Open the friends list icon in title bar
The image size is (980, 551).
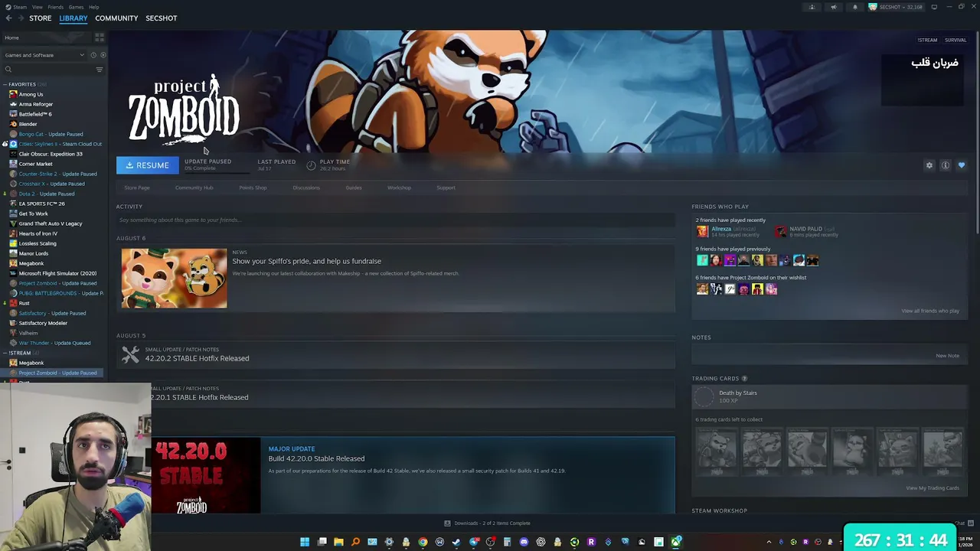pyautogui.click(x=812, y=7)
